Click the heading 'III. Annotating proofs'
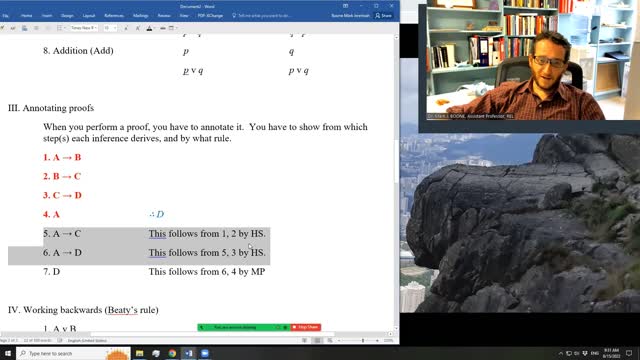Screen dimensions: 640x360 pos(51,108)
